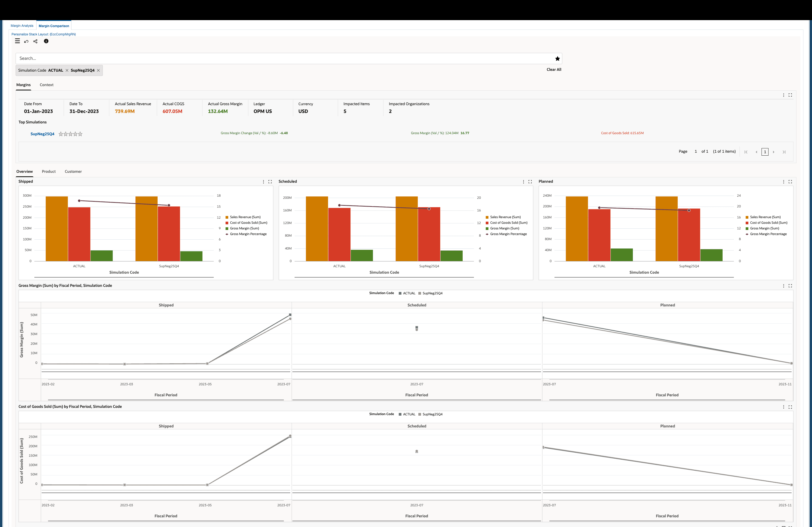
Task: Toggle Cost of Goods Sold in Planned legend
Action: tap(768, 223)
